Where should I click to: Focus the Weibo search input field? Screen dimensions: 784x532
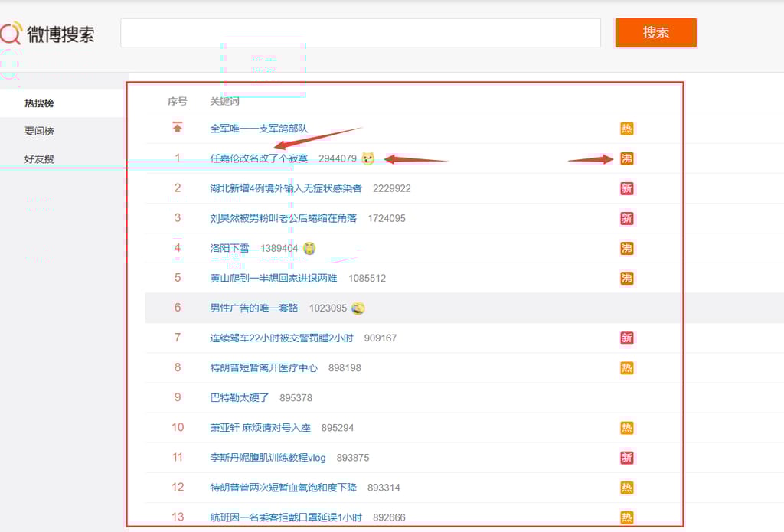point(361,33)
